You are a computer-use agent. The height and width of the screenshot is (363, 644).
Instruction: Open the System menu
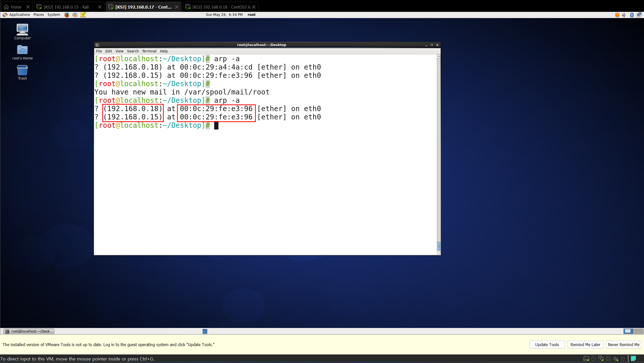(x=54, y=15)
